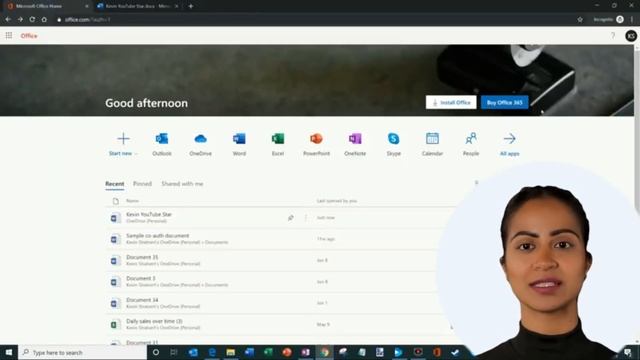Go to the browser home page
This screenshot has height=360, width=640.
click(x=44, y=19)
